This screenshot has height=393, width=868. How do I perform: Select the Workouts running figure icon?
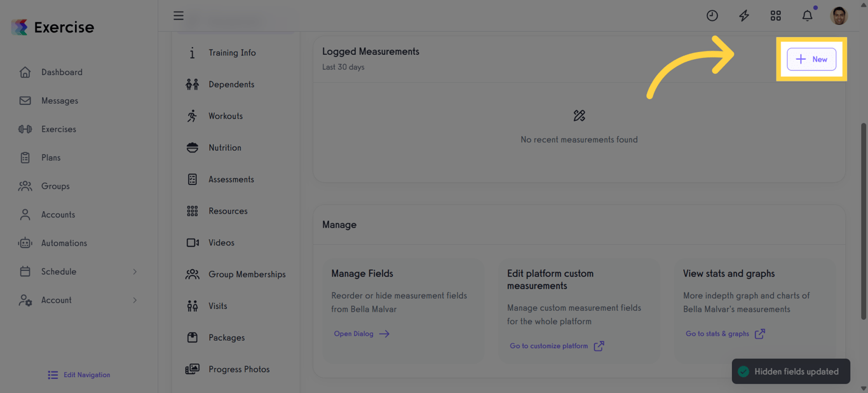193,116
